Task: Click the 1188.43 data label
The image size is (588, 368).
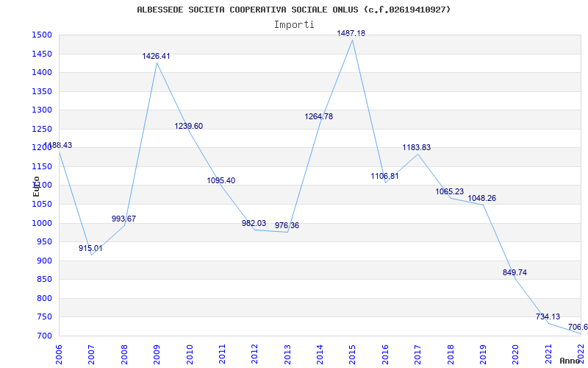Action: pos(58,145)
